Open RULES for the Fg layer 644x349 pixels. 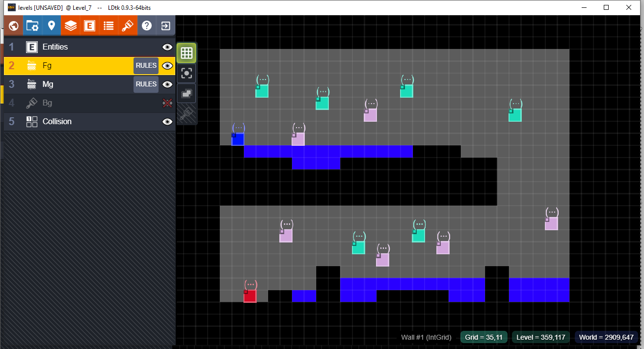[146, 66]
